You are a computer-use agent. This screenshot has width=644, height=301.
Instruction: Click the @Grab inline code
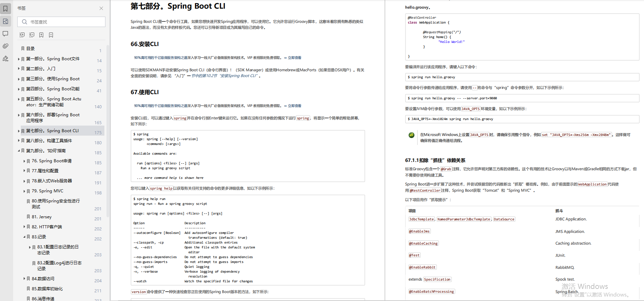click(x=446, y=169)
